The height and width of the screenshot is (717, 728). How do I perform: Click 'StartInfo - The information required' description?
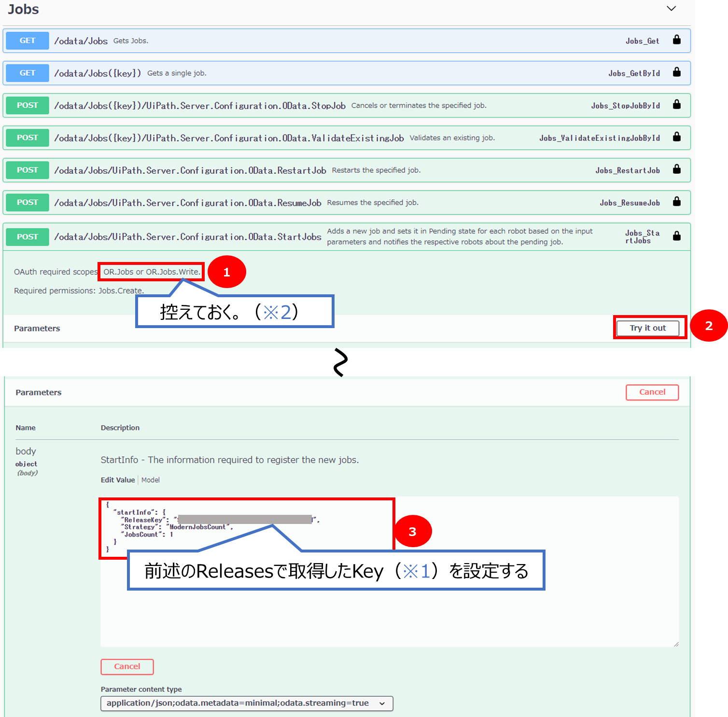pyautogui.click(x=230, y=460)
